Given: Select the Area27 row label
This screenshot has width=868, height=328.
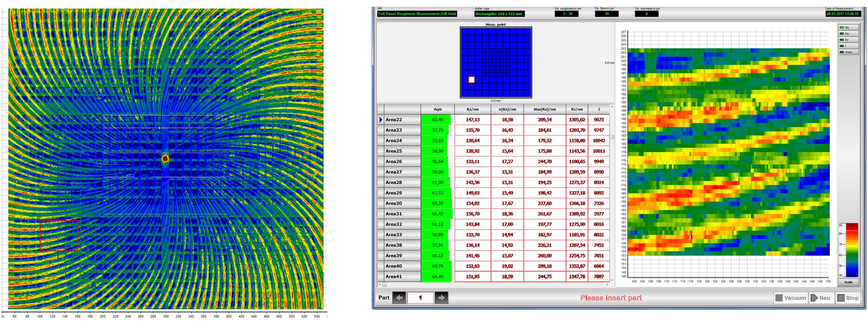Looking at the screenshot, I should coord(402,172).
